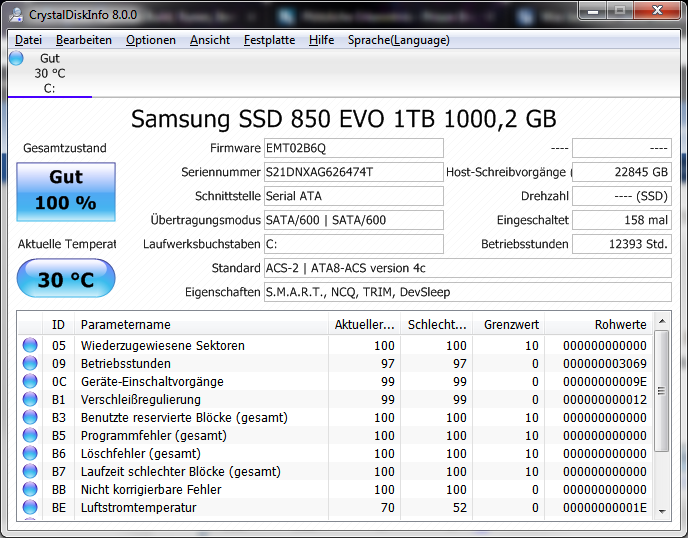Open the Datei menu
Image resolution: width=688 pixels, height=538 pixels.
point(29,40)
